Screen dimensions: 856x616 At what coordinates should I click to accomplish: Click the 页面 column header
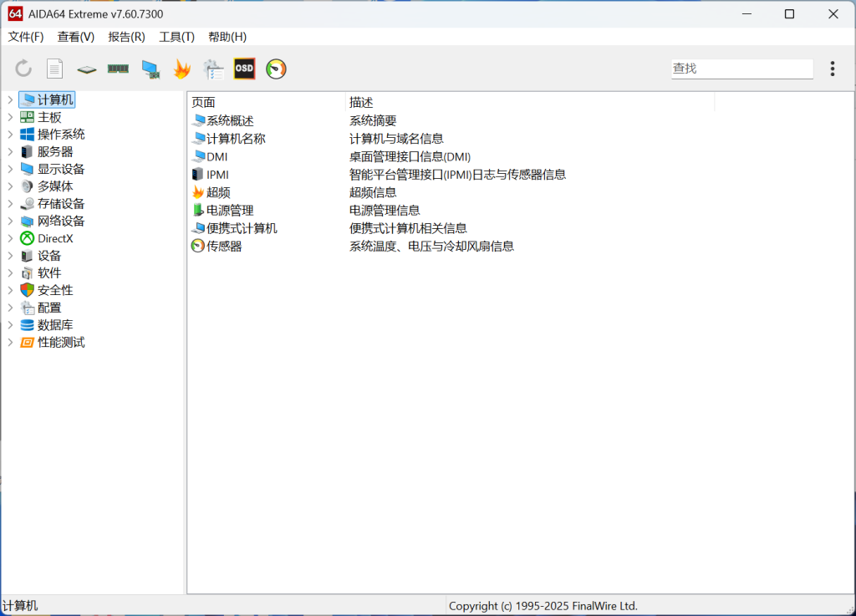267,103
